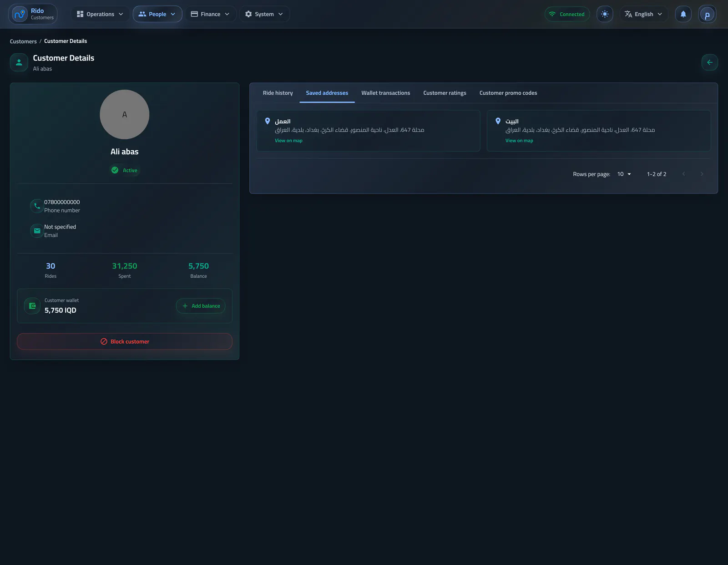Click the Customer Details person icon
Viewport: 728px width, 565px height.
point(19,62)
